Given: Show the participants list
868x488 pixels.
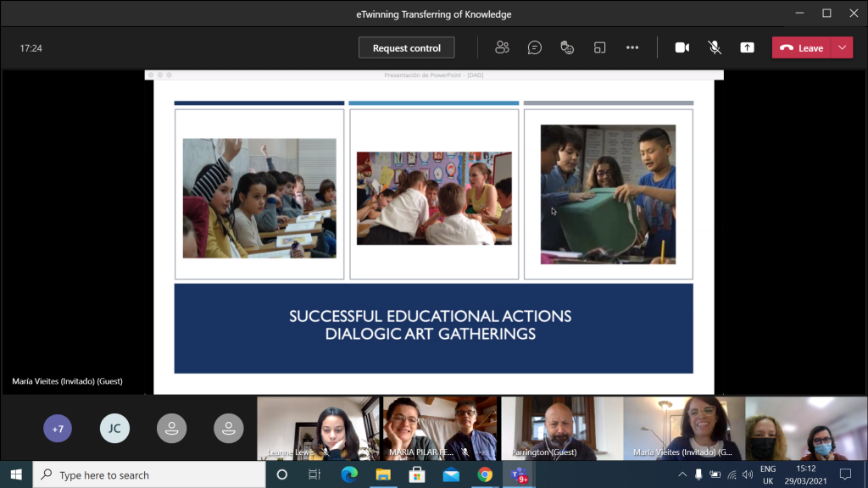Looking at the screenshot, I should point(502,47).
